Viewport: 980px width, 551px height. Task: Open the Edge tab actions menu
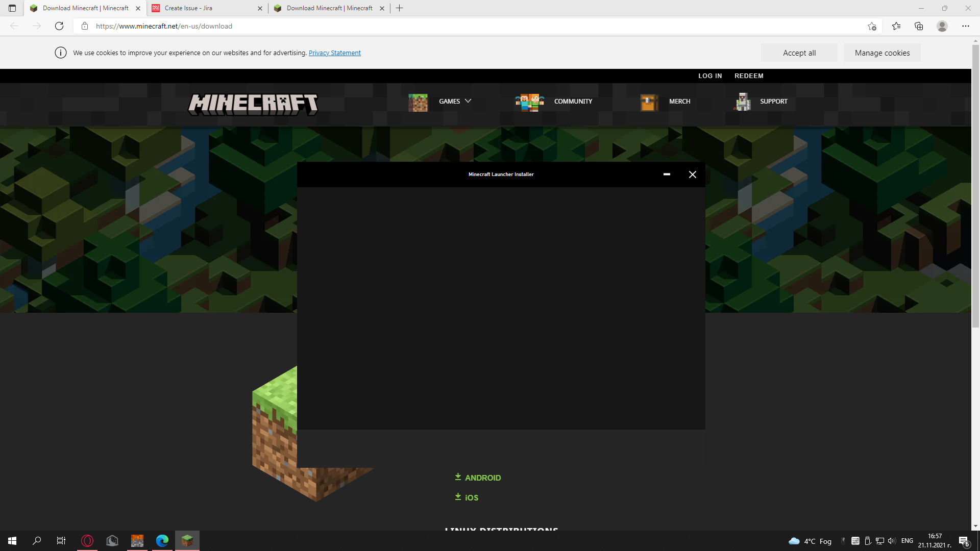pyautogui.click(x=12, y=8)
